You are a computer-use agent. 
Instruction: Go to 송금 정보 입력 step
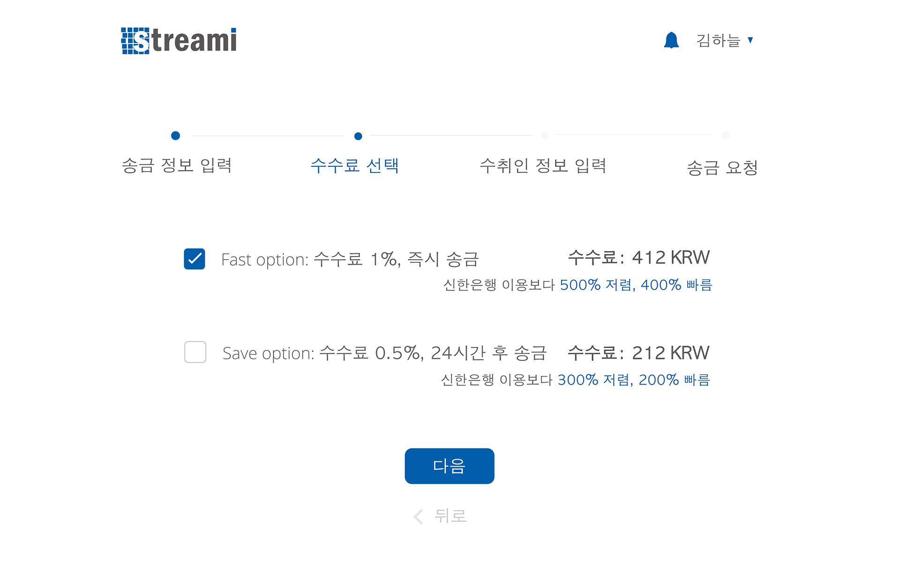(x=177, y=165)
